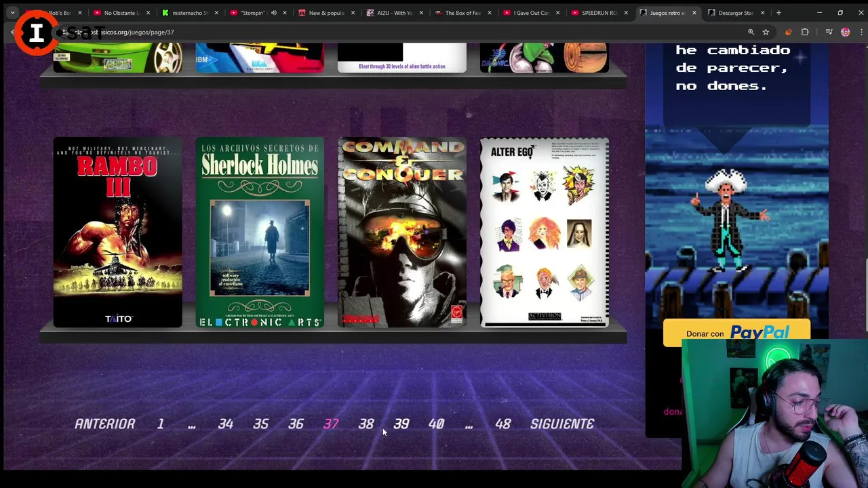This screenshot has width=868, height=488.
Task: Open a new browser tab
Action: click(x=778, y=13)
